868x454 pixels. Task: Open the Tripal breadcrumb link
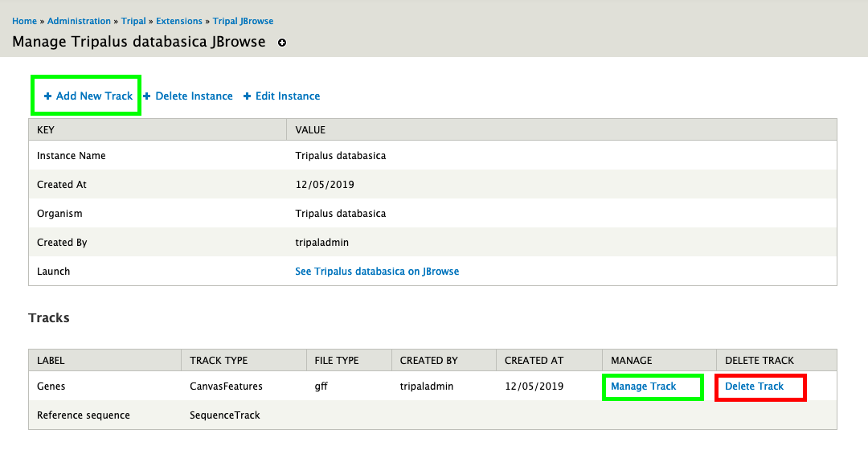pos(133,21)
